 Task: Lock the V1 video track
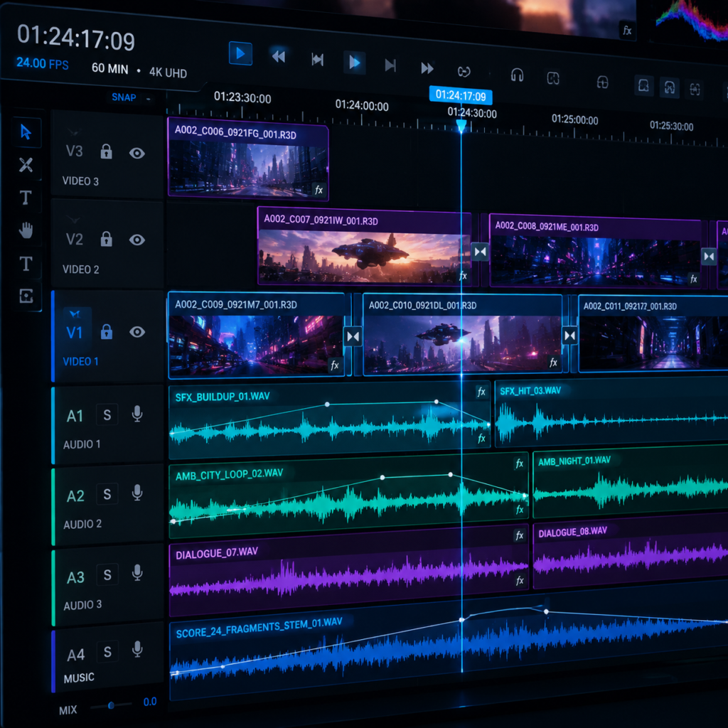coord(107,331)
